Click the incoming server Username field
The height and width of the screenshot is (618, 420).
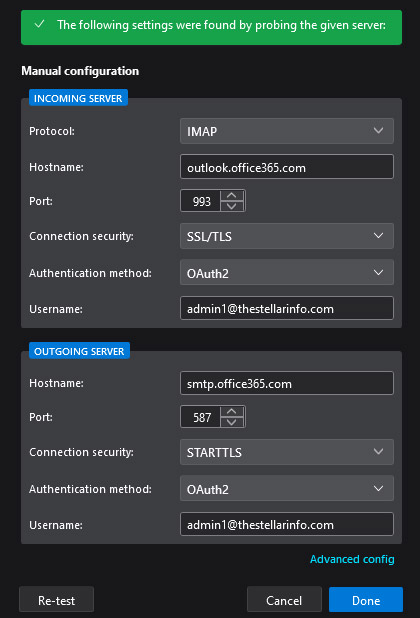click(287, 308)
